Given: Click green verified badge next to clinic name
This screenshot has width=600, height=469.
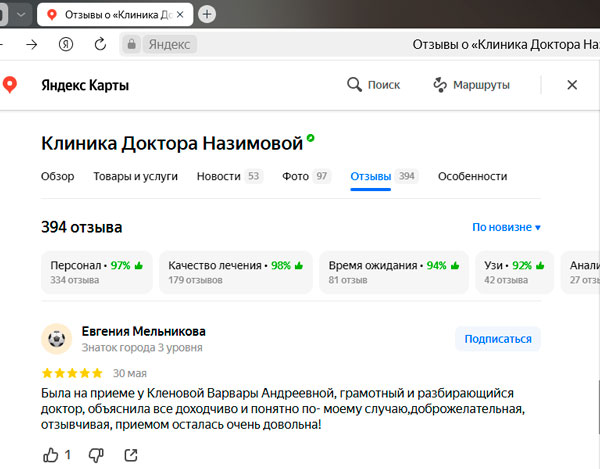Looking at the screenshot, I should 310,138.
